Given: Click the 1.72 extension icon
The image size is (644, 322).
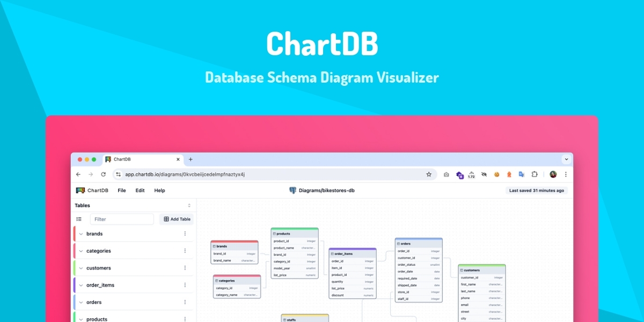Looking at the screenshot, I should 471,174.
